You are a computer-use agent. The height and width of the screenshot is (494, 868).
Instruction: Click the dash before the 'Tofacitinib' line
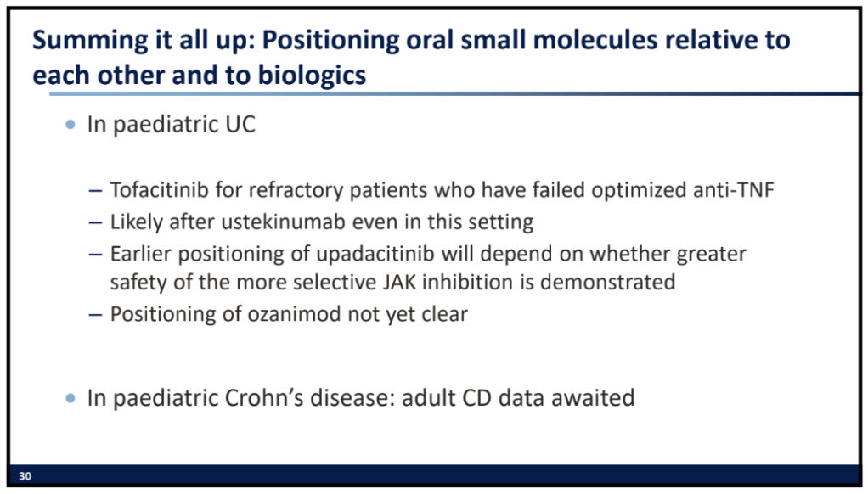click(x=96, y=189)
